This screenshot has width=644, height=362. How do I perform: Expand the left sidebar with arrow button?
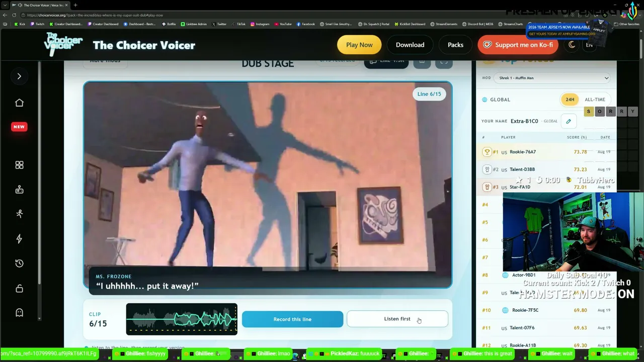click(19, 76)
